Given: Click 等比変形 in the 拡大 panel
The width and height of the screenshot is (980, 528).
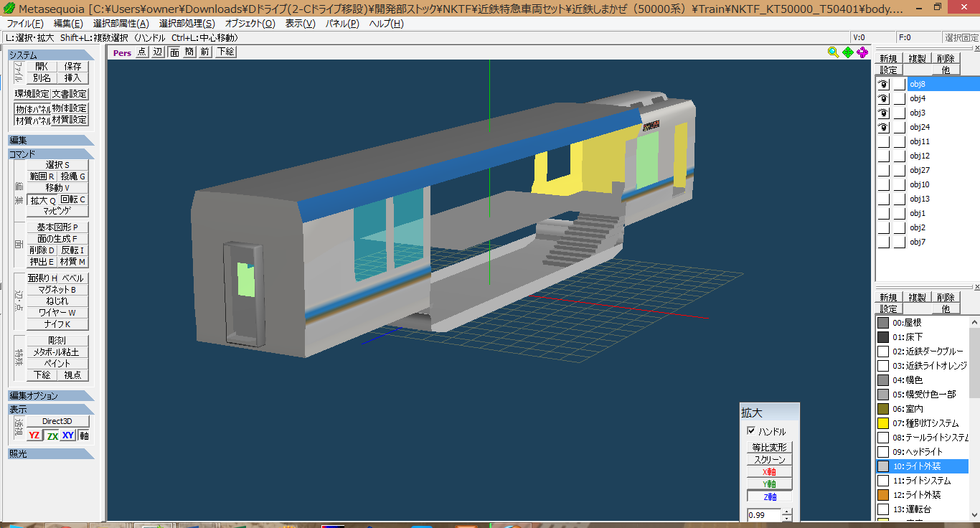Looking at the screenshot, I should click(769, 447).
